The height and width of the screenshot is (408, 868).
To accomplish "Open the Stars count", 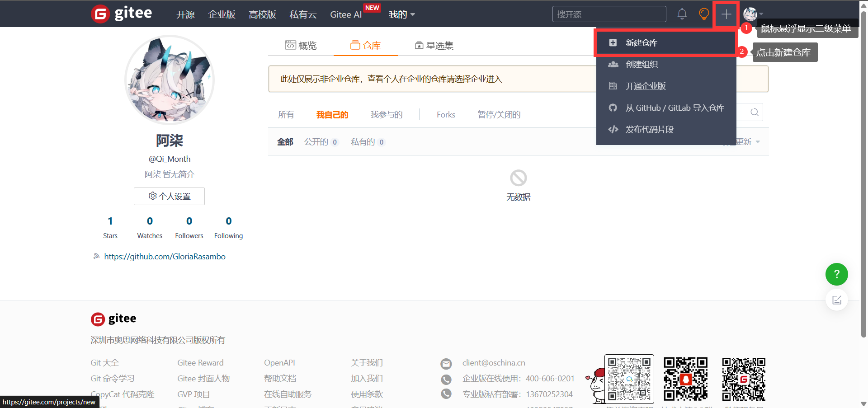I will [110, 227].
